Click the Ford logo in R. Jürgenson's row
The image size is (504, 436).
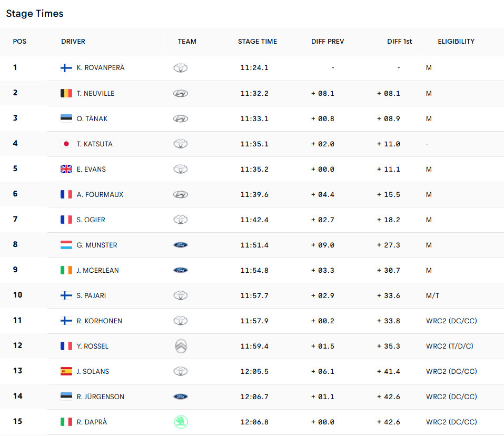coord(181,397)
